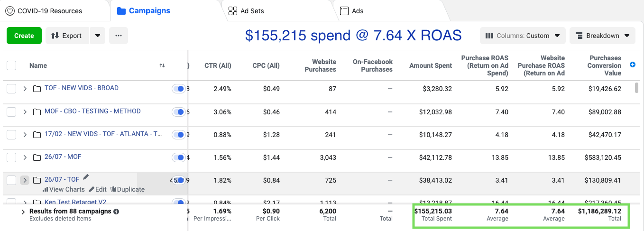The image size is (644, 231).
Task: Click the three-dots more options button
Action: pos(119,36)
